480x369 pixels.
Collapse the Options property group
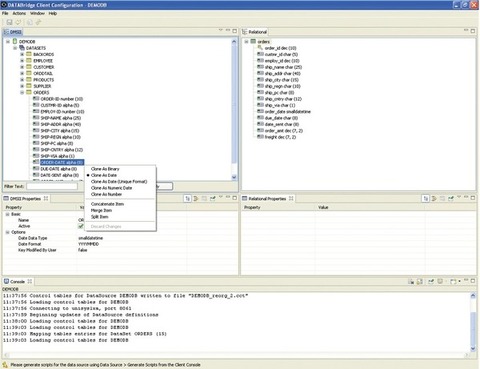7,232
